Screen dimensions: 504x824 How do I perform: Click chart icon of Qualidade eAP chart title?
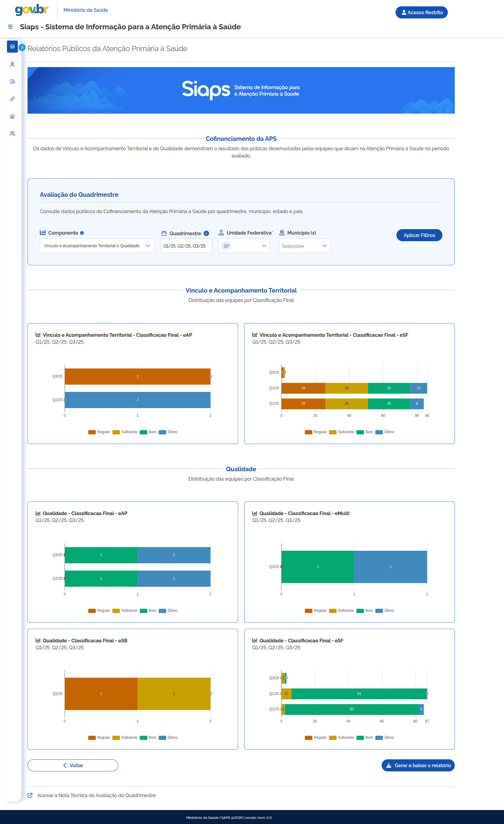(38, 513)
